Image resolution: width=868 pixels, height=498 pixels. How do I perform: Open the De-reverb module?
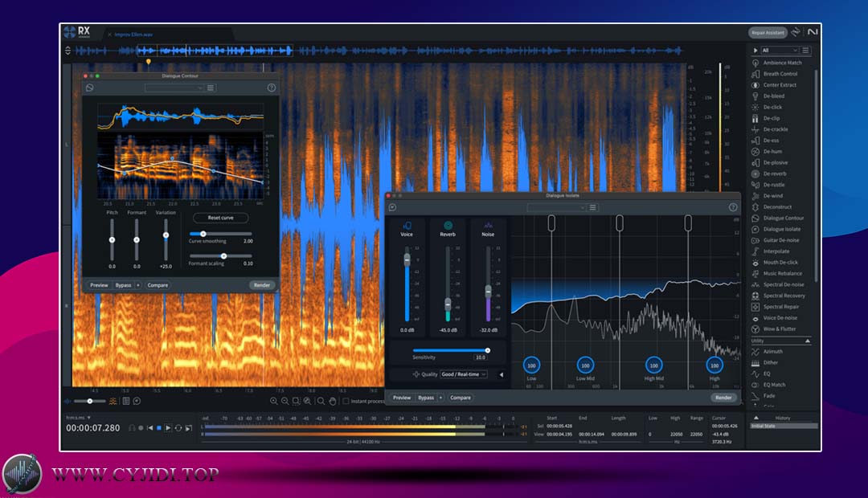pos(769,173)
